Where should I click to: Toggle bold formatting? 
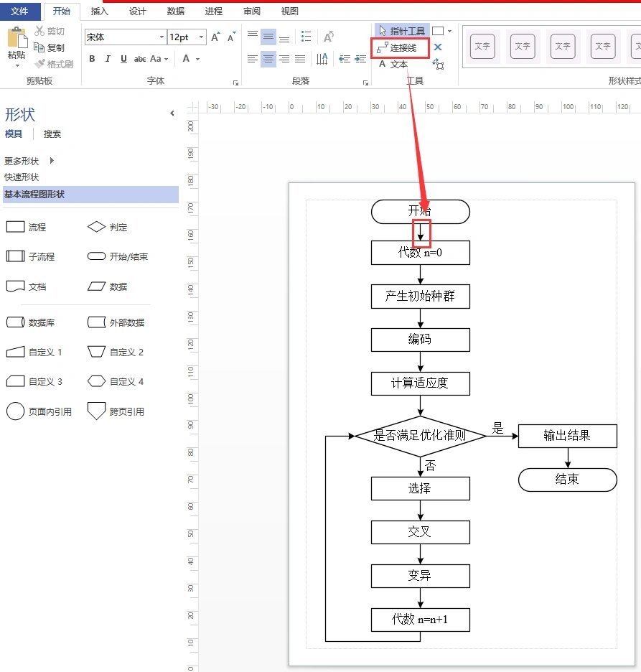(92, 59)
